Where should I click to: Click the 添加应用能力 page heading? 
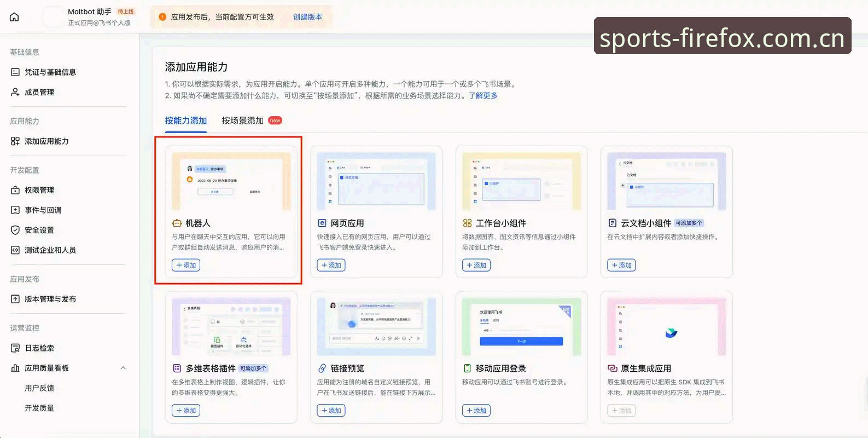[196, 67]
